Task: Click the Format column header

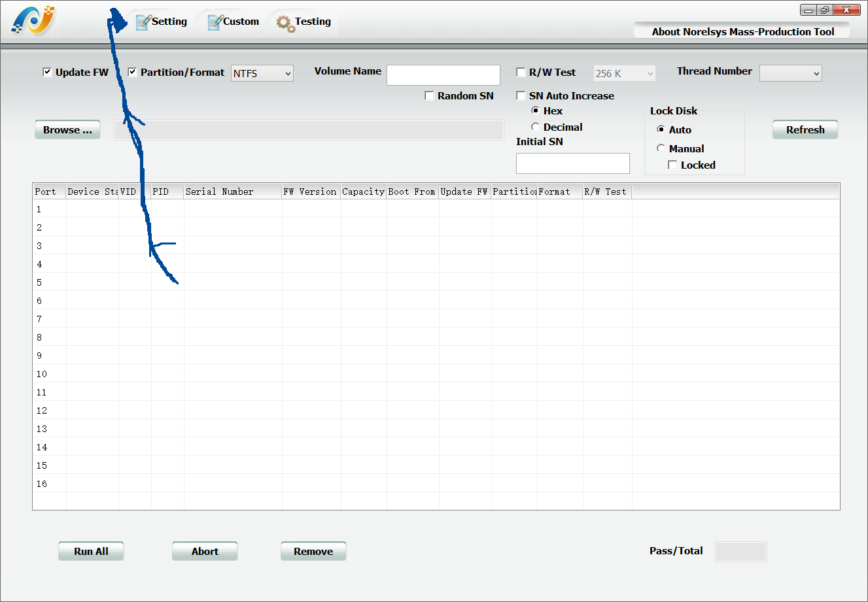Action: pos(560,192)
